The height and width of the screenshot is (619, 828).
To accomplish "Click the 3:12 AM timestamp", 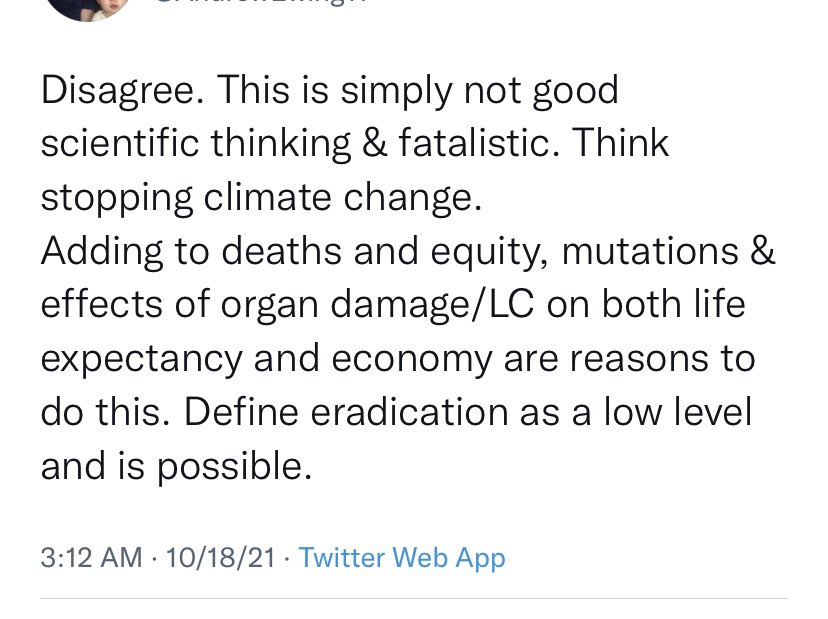I will coord(91,558).
